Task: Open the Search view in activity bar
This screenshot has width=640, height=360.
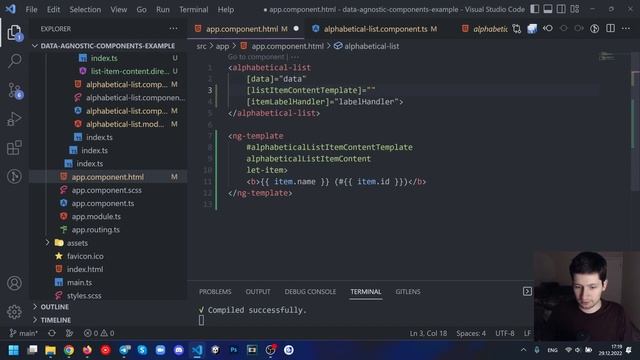Action: 14,61
